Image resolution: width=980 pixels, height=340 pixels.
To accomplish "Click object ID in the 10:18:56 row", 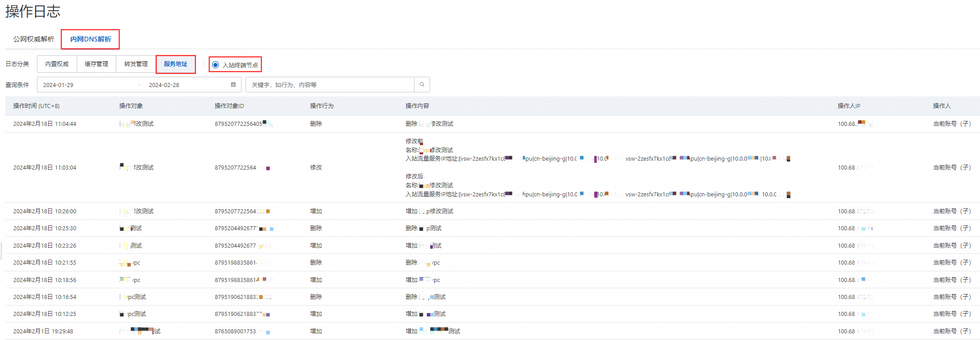I will point(243,280).
